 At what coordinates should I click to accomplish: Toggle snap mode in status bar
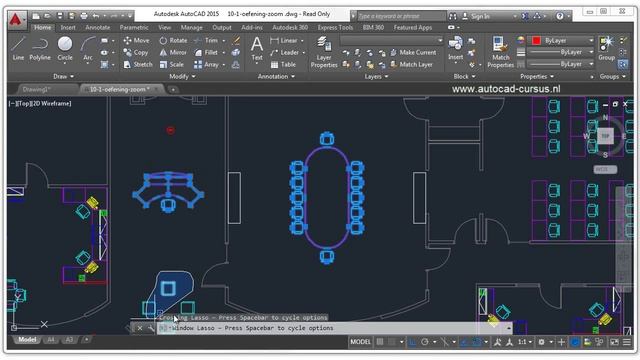pyautogui.click(x=391, y=342)
